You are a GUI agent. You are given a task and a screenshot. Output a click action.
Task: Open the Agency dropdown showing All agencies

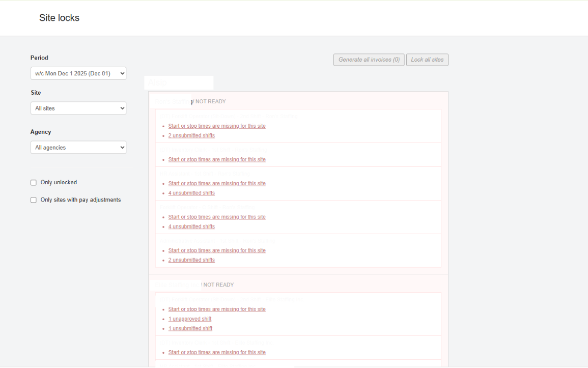click(78, 148)
